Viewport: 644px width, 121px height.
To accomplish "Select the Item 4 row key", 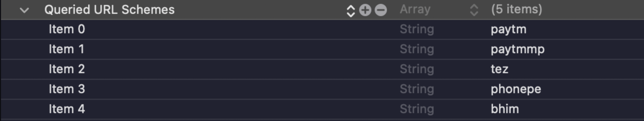I will [67, 109].
